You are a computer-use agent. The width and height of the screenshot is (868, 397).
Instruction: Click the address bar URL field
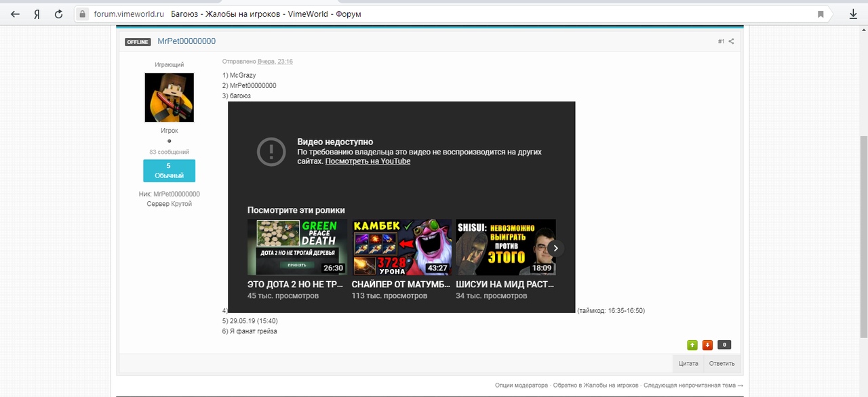tap(407, 14)
